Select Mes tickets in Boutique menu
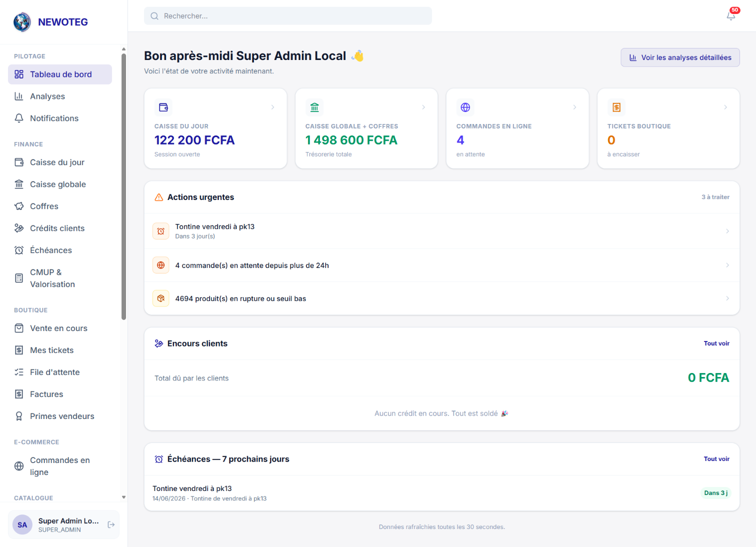Image resolution: width=756 pixels, height=547 pixels. pos(60,350)
